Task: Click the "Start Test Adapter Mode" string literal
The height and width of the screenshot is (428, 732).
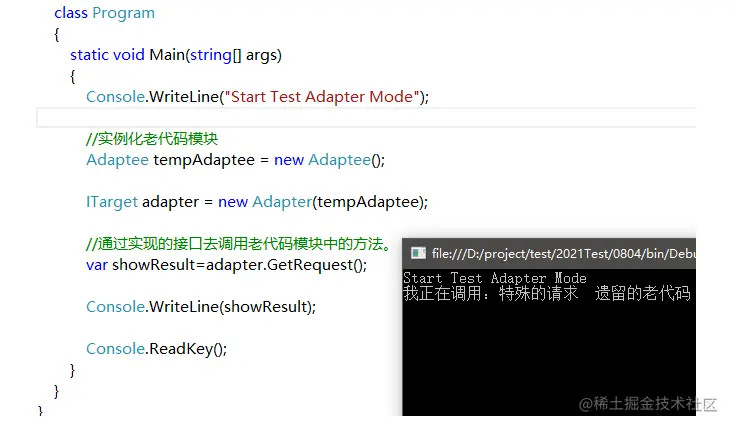Action: [322, 97]
